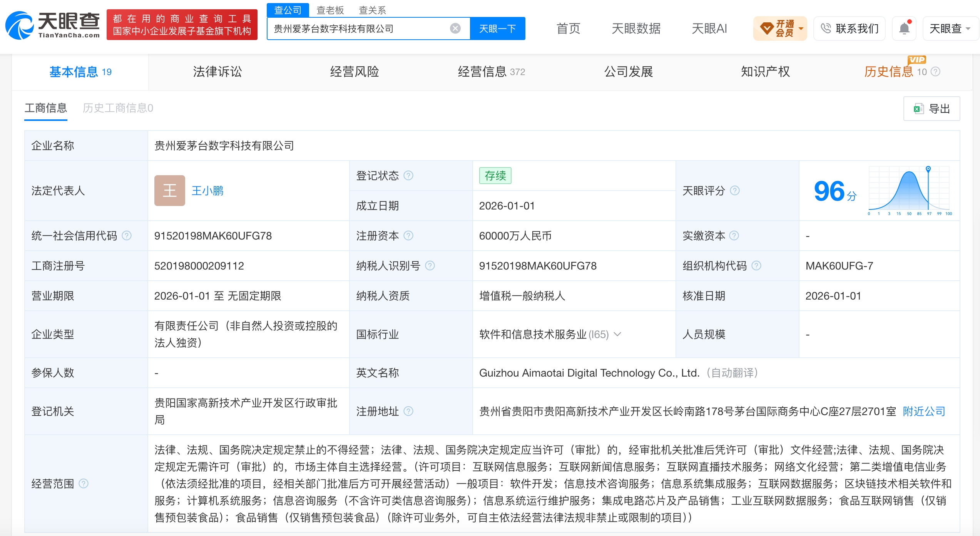This screenshot has width=980, height=536.
Task: Click the 60000万人民币 registered capital value
Action: 515,236
